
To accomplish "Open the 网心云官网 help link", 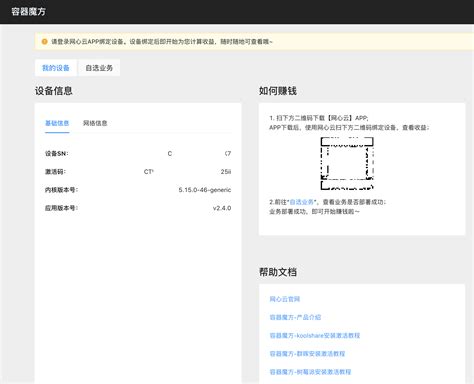I will [285, 299].
